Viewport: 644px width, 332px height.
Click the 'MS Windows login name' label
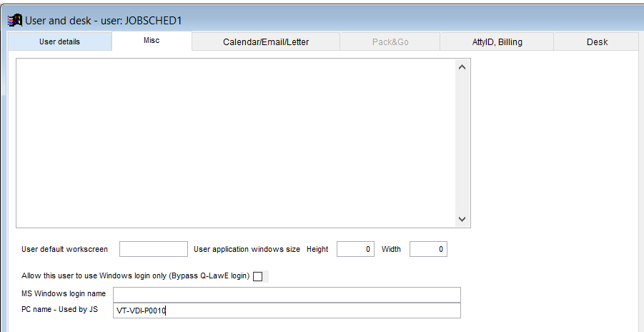63,294
